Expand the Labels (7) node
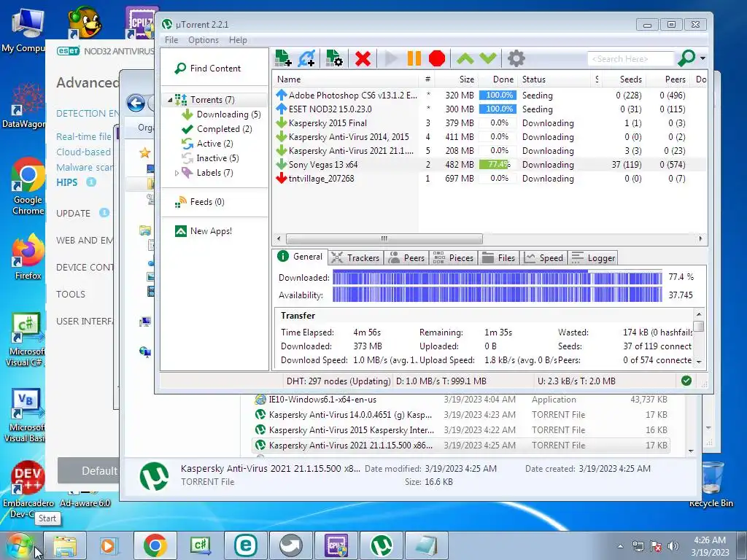This screenshot has width=747, height=560. tap(177, 173)
